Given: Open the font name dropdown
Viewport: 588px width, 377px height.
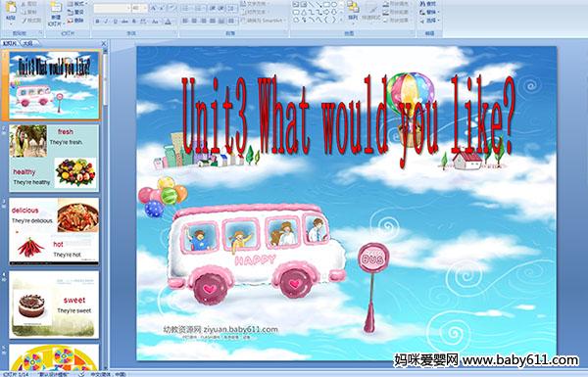Looking at the screenshot, I should click(128, 8).
